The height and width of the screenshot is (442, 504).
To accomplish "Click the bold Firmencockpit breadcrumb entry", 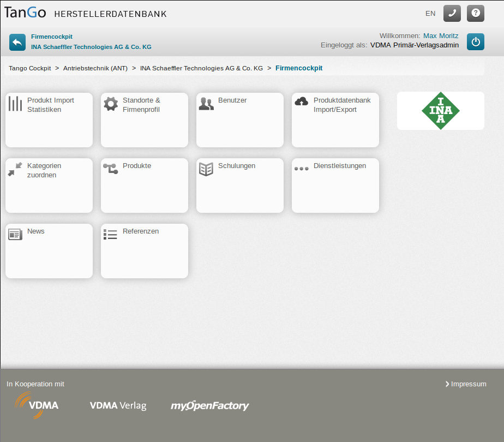I will pos(299,68).
